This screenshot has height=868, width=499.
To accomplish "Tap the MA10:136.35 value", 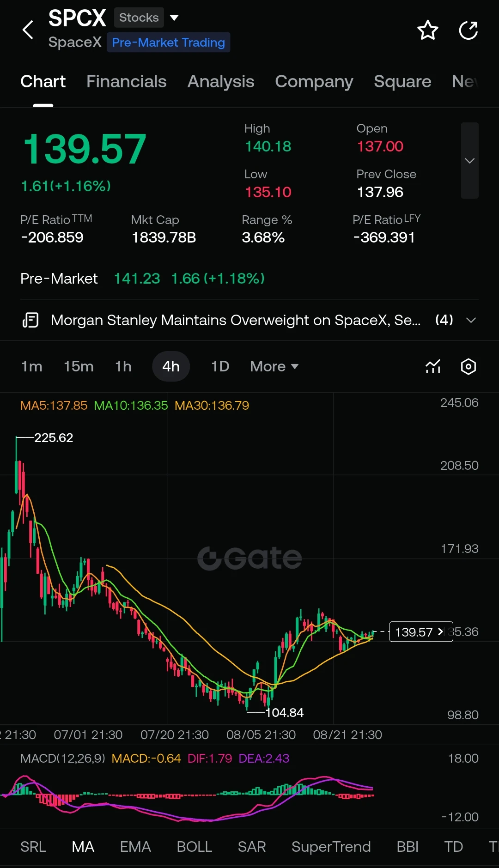I will point(131,406).
